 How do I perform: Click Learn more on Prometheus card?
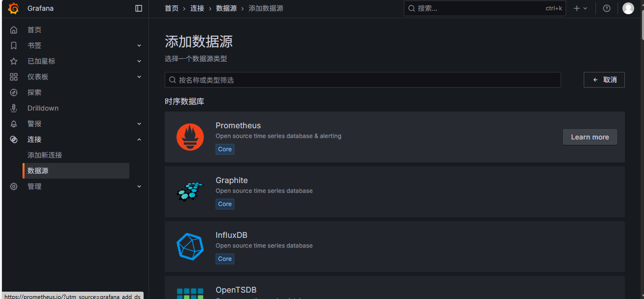tap(590, 137)
